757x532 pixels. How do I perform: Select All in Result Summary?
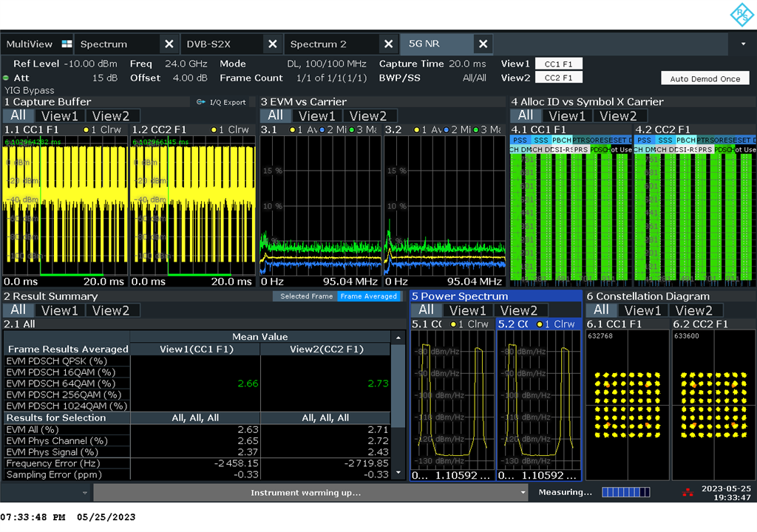coord(18,310)
